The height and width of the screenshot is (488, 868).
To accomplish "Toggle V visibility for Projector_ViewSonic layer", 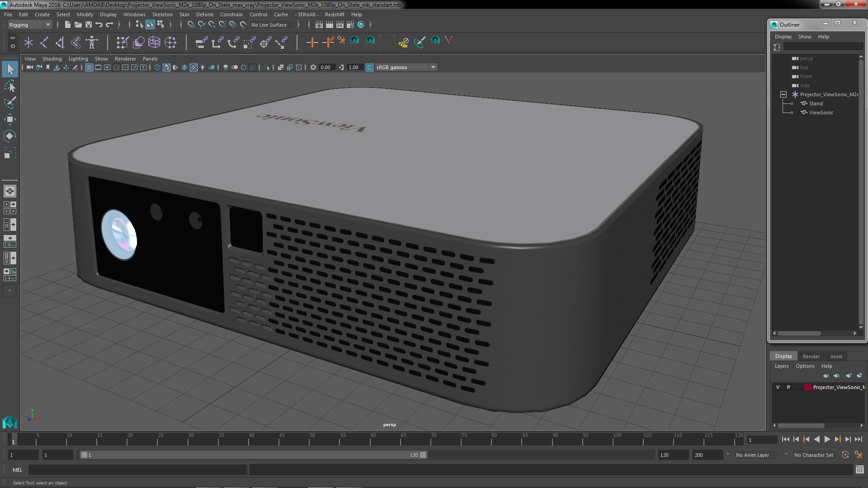I will click(778, 387).
